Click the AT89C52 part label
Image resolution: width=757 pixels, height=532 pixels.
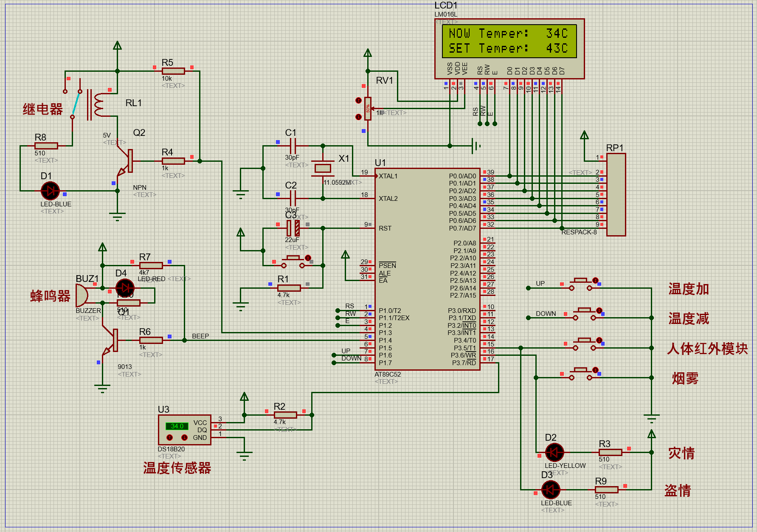[388, 374]
